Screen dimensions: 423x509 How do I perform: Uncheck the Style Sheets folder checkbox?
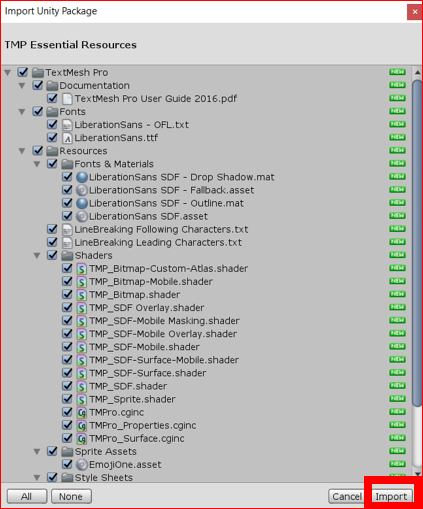click(52, 477)
